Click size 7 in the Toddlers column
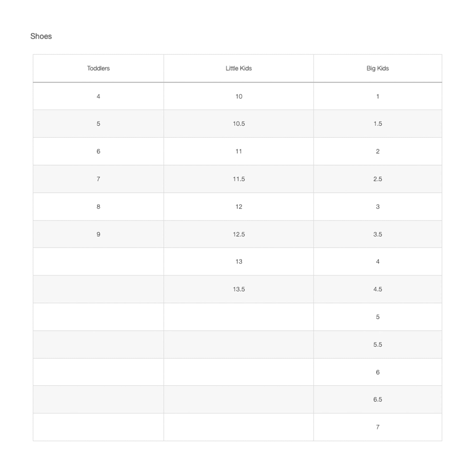 point(98,179)
